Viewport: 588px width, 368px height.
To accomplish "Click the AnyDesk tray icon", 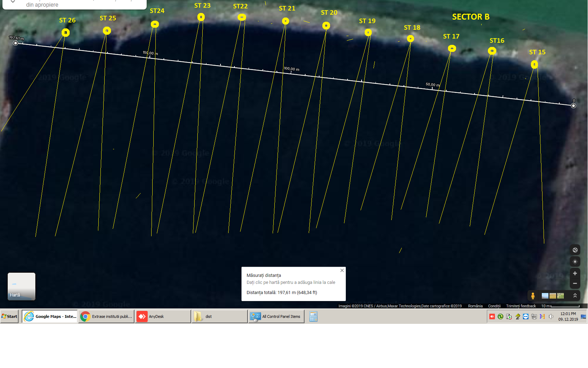I will tap(492, 316).
